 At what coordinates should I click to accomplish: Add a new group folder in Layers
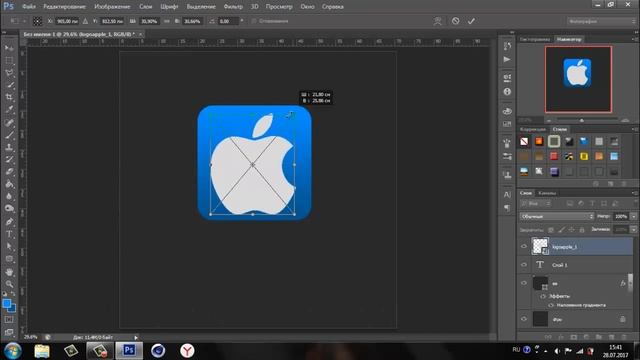pos(599,337)
